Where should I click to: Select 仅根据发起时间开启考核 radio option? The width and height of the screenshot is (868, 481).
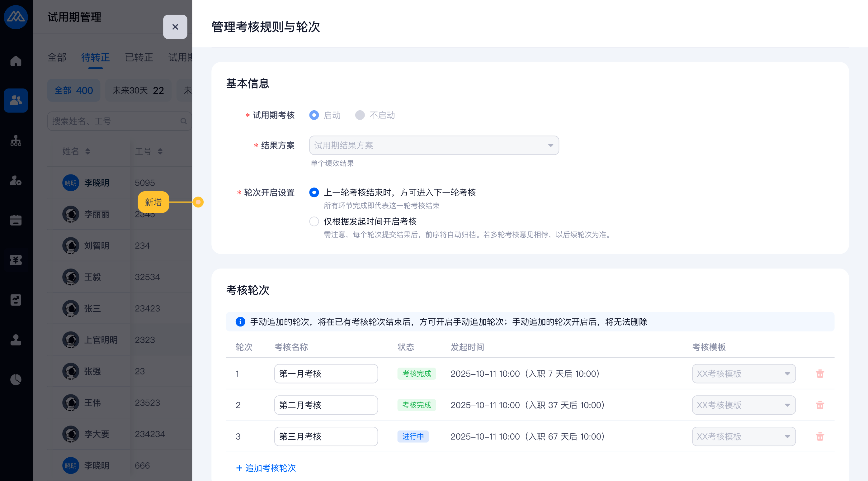tap(314, 221)
